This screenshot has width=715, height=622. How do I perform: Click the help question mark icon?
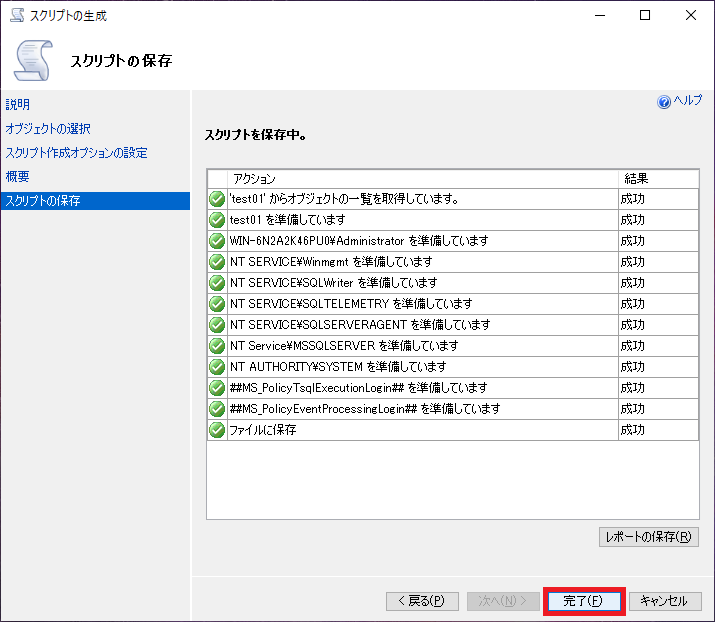point(664,102)
